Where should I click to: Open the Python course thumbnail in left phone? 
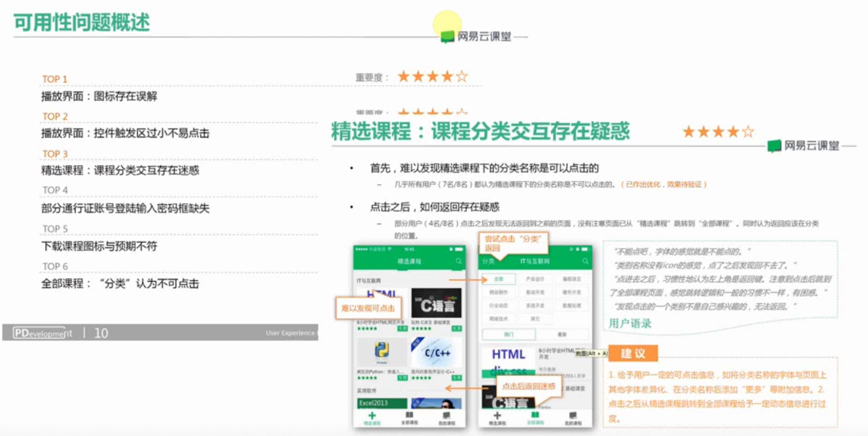pos(382,352)
